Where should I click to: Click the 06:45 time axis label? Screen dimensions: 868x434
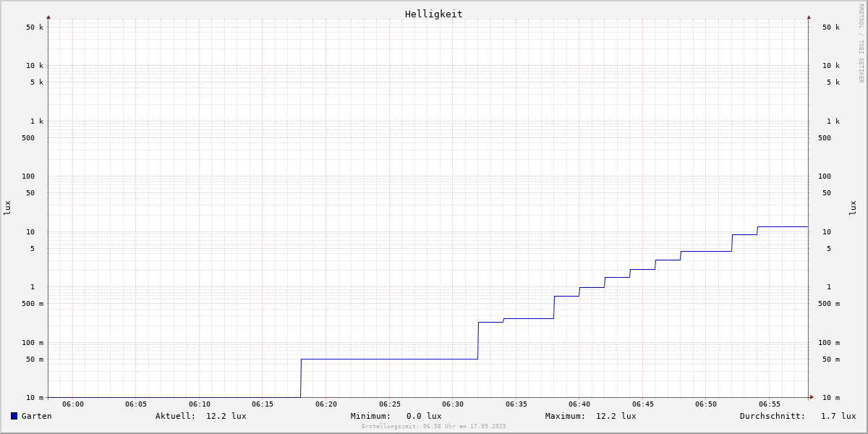pos(643,404)
